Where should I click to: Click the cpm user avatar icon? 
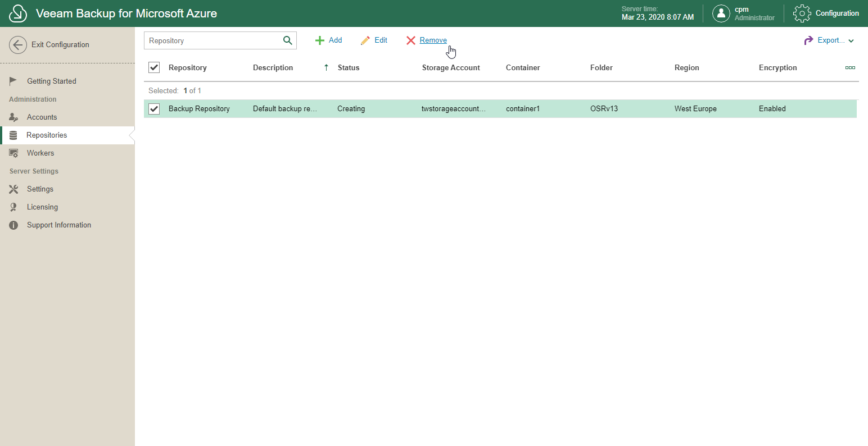pos(721,13)
